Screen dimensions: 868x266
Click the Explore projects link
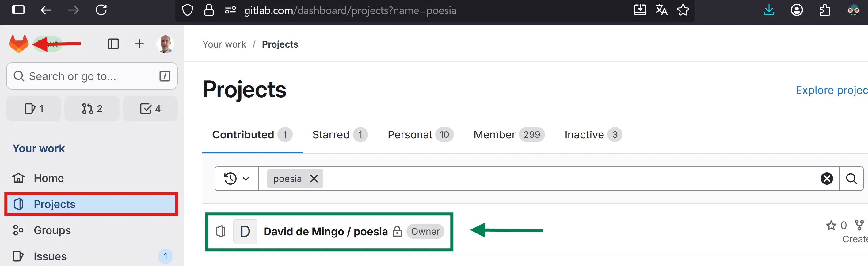click(831, 90)
